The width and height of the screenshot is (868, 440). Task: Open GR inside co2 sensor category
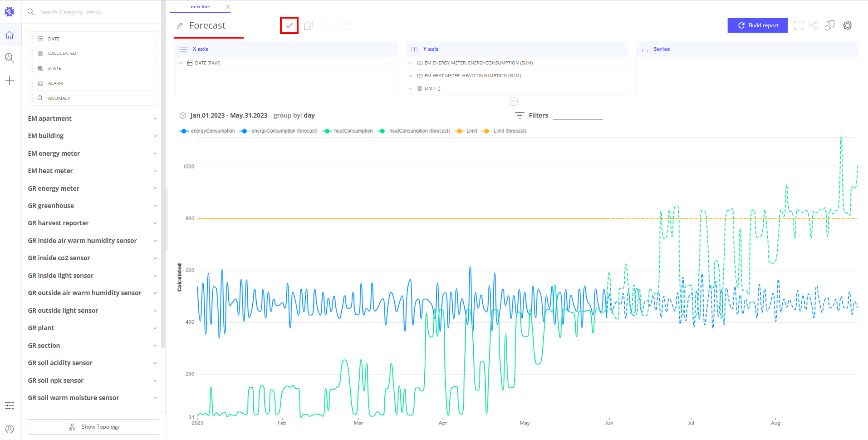(x=92, y=258)
